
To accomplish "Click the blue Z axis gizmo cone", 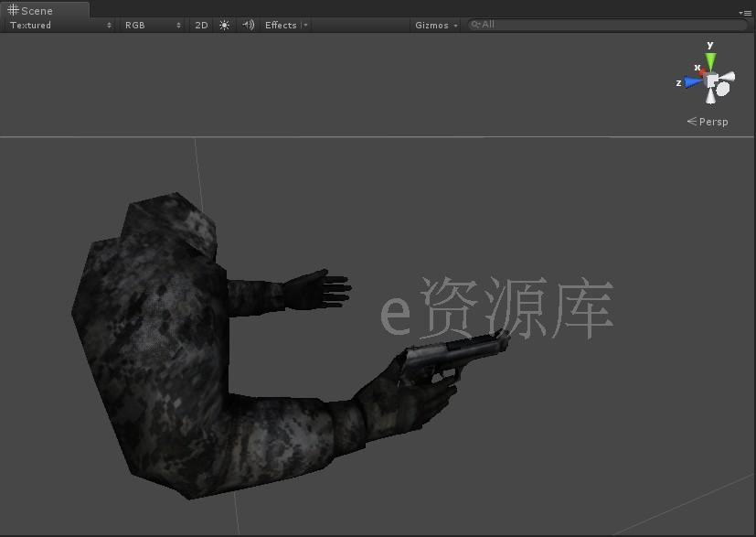I will point(693,82).
